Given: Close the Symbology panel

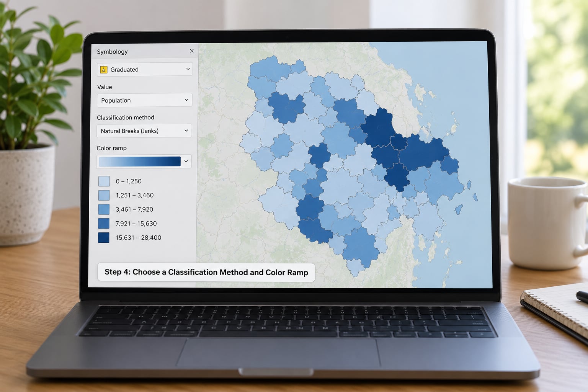Looking at the screenshot, I should point(191,51).
